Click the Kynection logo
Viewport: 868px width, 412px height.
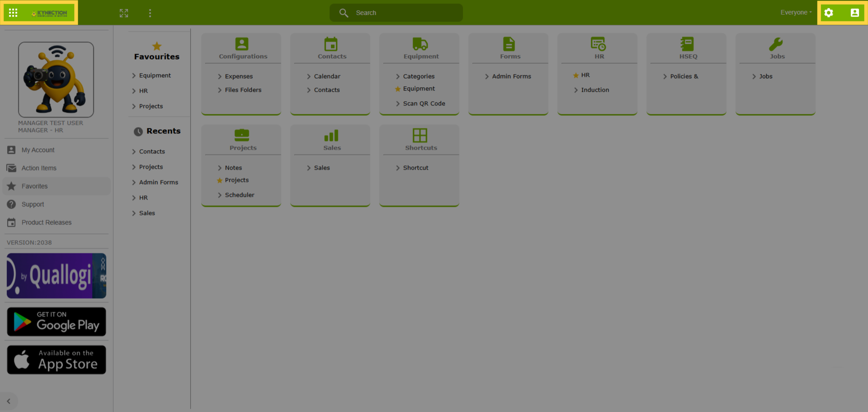[50, 13]
